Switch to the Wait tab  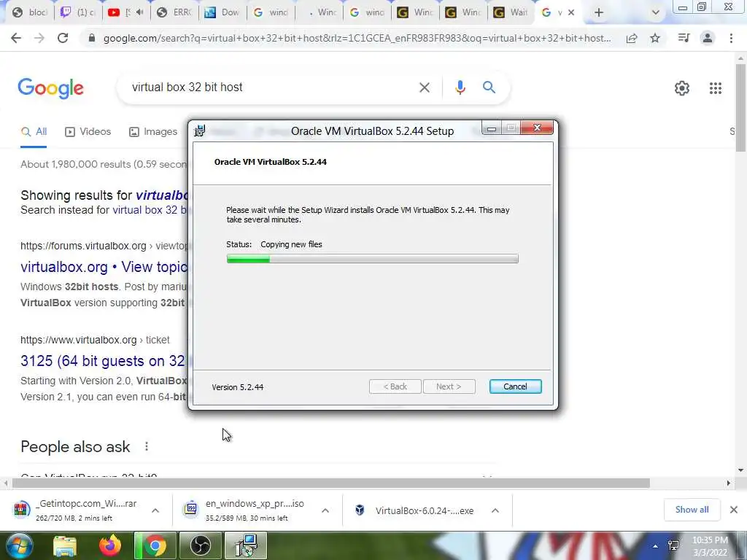pos(510,12)
